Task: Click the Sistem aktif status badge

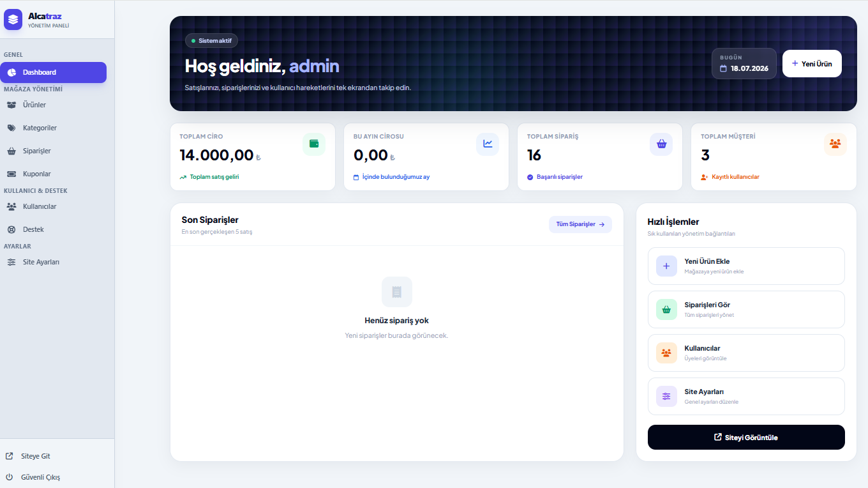Action: 211,41
